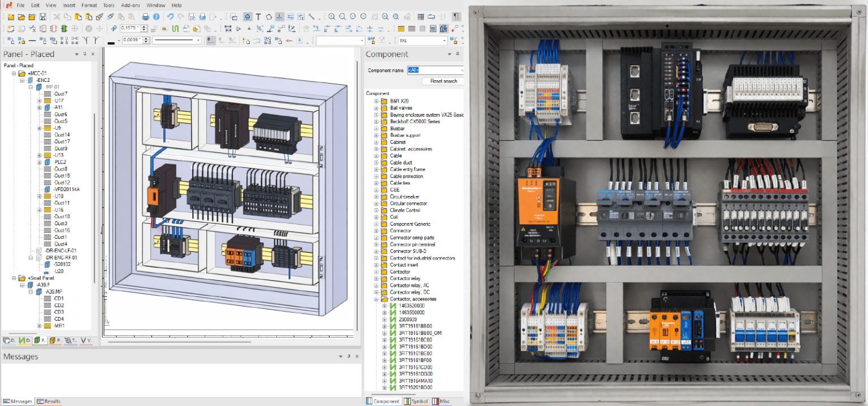Switch to the Results tab

click(49, 401)
